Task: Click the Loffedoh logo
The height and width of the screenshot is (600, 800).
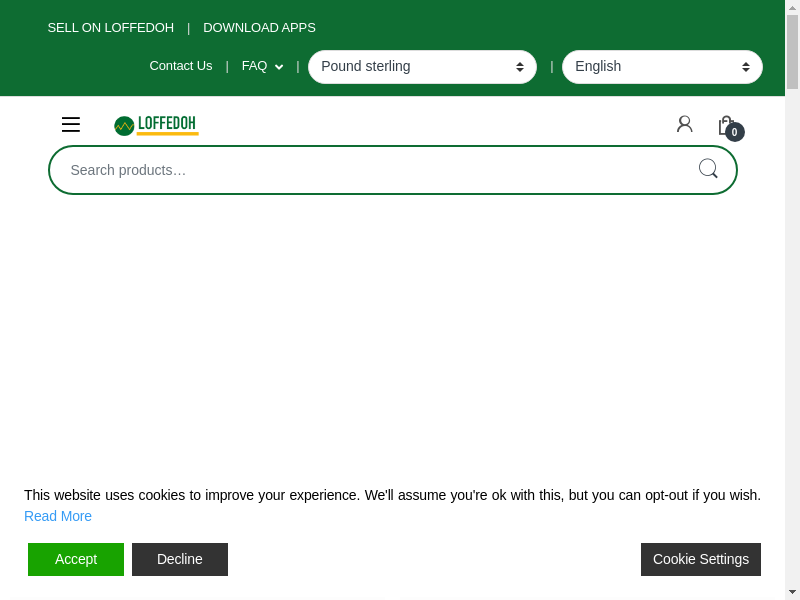Action: (156, 125)
